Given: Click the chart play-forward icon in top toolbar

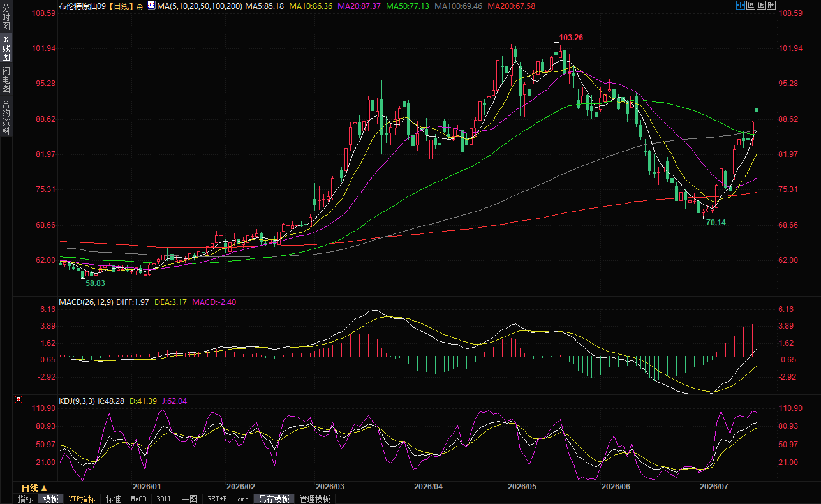Looking at the screenshot, I should coord(761,5).
